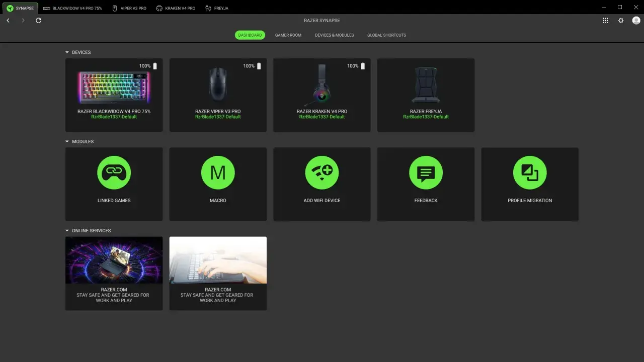
Task: Open the settings gear icon
Action: tap(621, 21)
